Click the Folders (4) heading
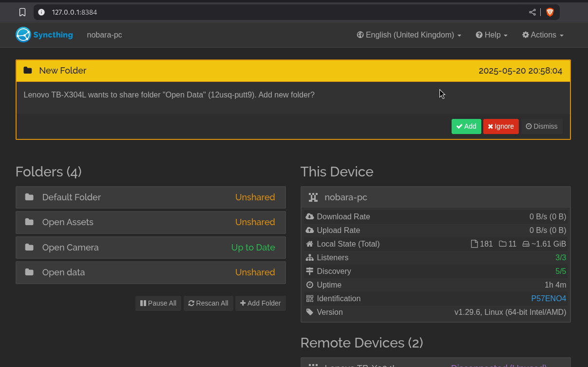 click(49, 172)
